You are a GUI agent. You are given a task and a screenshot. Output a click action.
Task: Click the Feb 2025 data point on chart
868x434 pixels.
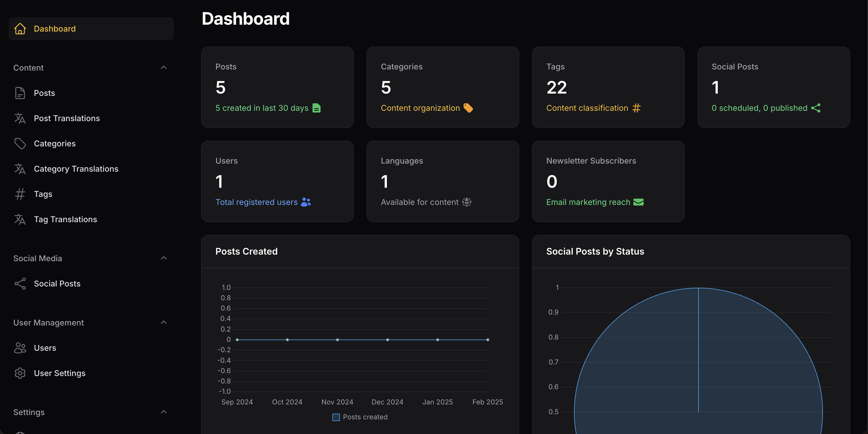(x=488, y=340)
